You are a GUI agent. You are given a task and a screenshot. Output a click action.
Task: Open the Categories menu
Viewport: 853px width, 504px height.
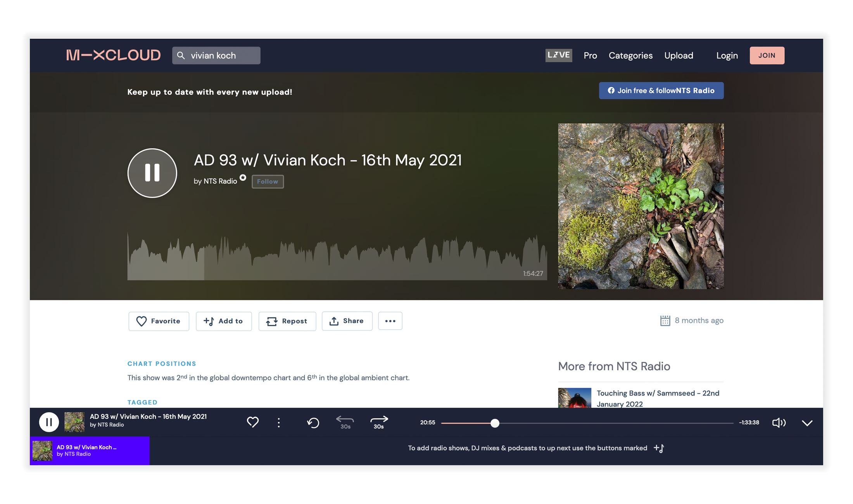630,55
